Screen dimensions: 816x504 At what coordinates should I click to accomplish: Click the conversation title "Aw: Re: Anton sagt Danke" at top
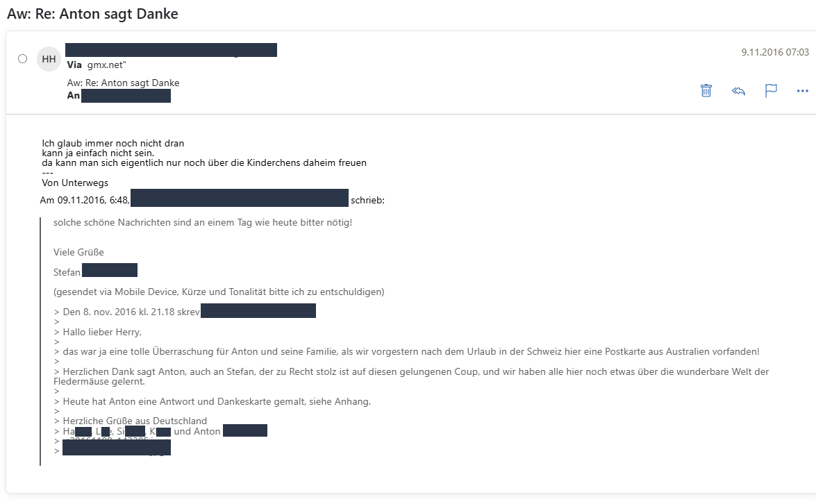pyautogui.click(x=92, y=13)
